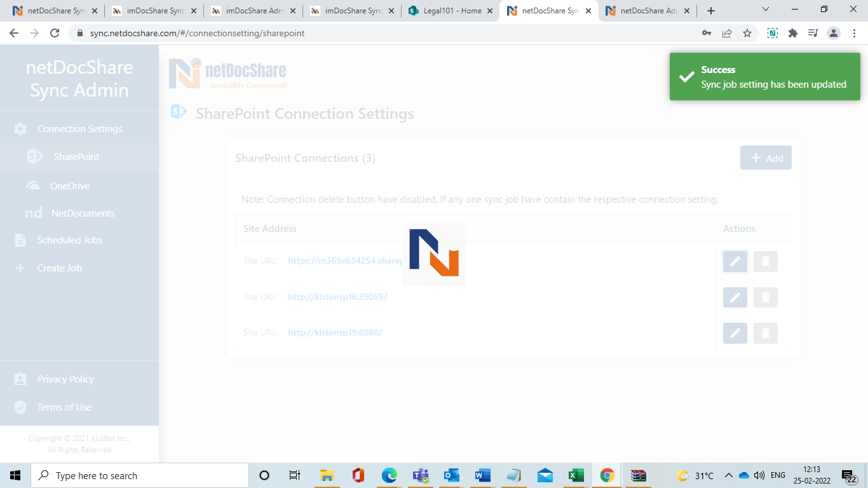
Task: Edit the klstimsp16:39059 connection
Action: click(x=735, y=297)
